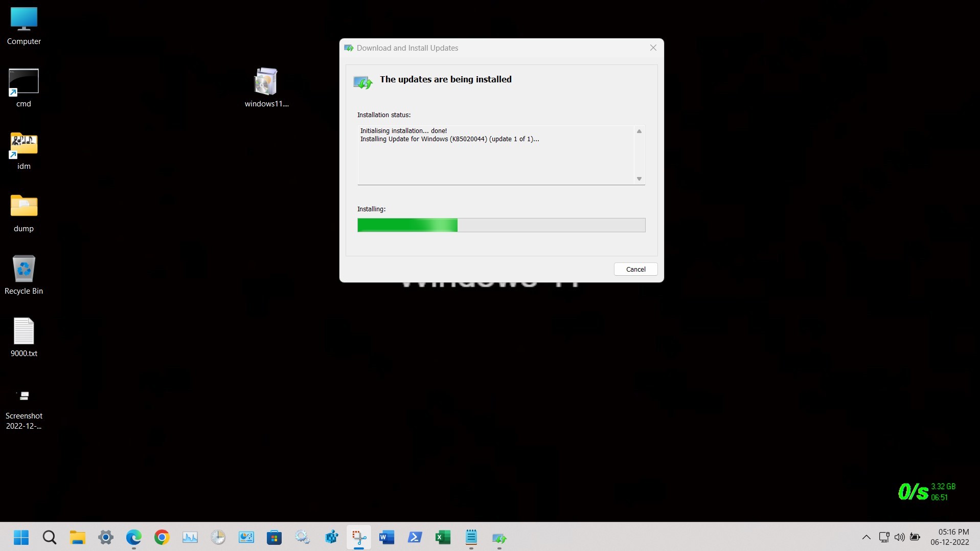The image size is (980, 551).
Task: Launch Google Chrome from taskbar
Action: 162,537
